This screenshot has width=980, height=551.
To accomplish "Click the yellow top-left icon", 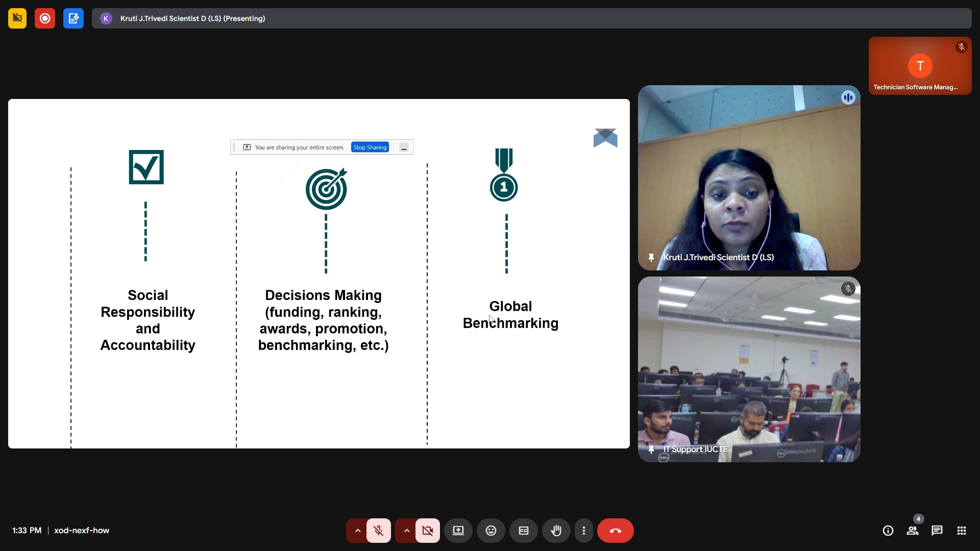I will click(x=17, y=18).
